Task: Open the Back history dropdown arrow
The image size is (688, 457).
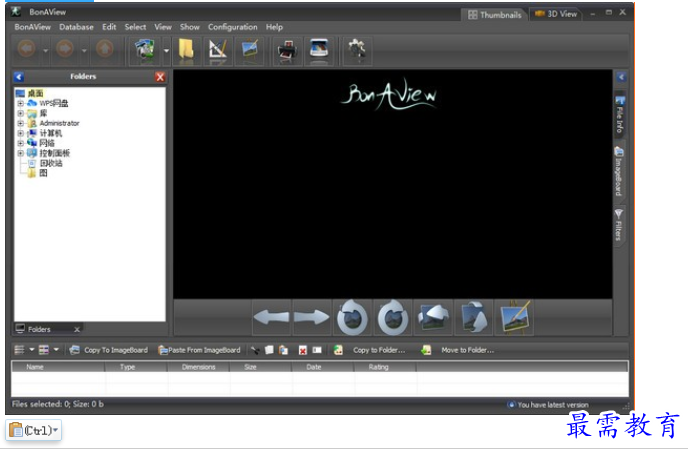Action: pyautogui.click(x=46, y=51)
